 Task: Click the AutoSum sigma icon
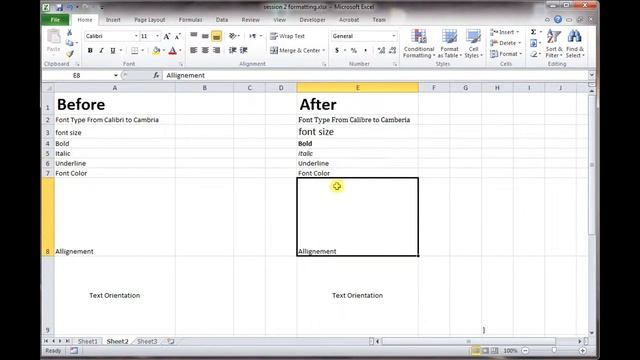533,32
